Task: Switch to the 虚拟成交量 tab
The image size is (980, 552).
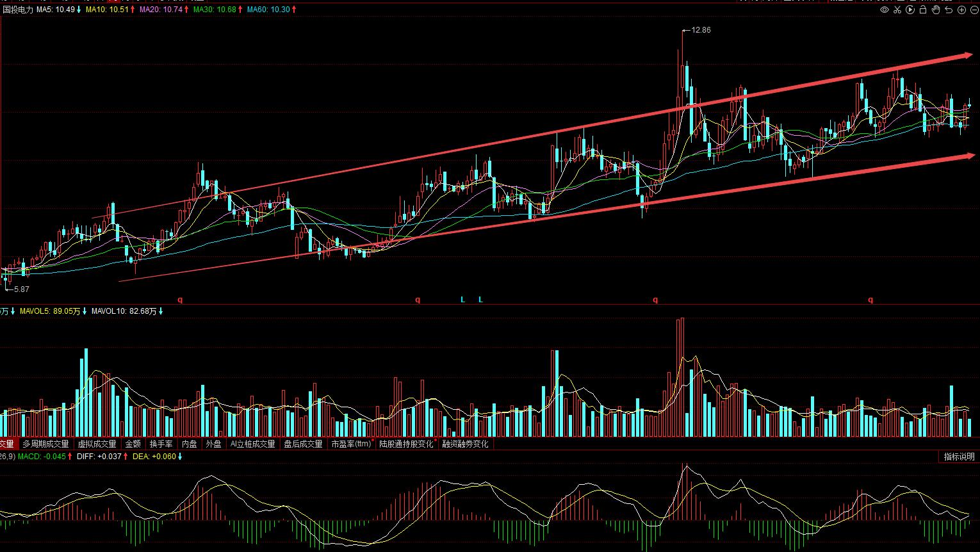Action: [97, 444]
